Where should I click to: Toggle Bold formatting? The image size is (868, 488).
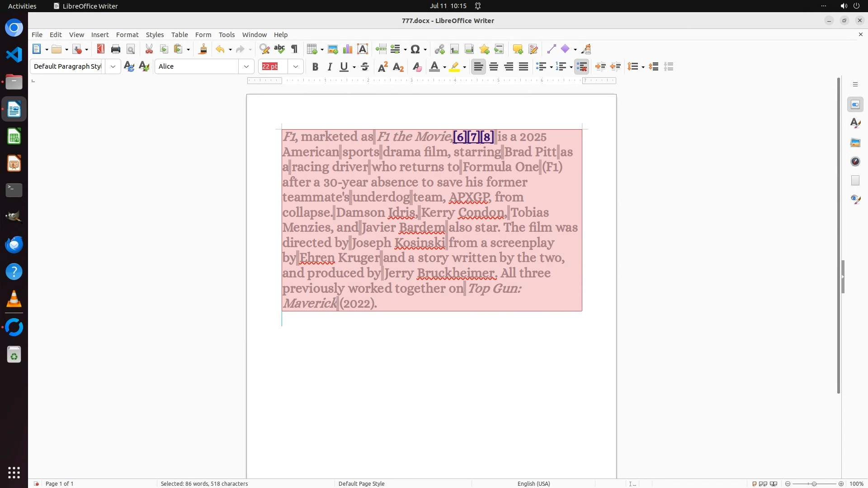[315, 67]
